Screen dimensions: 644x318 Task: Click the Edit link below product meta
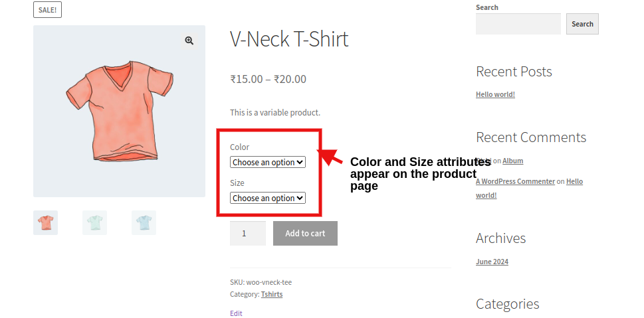click(x=236, y=313)
